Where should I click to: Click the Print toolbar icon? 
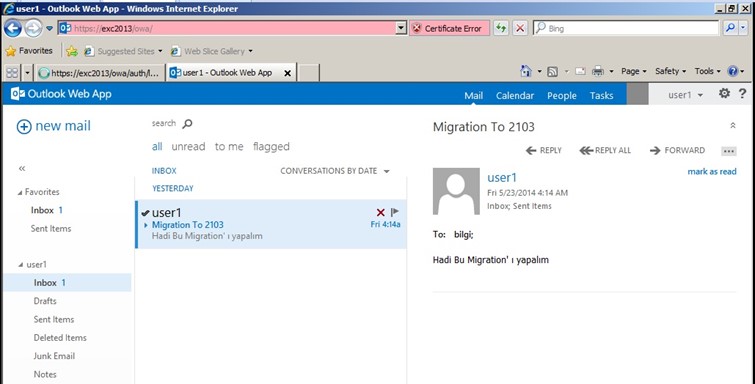(598, 71)
